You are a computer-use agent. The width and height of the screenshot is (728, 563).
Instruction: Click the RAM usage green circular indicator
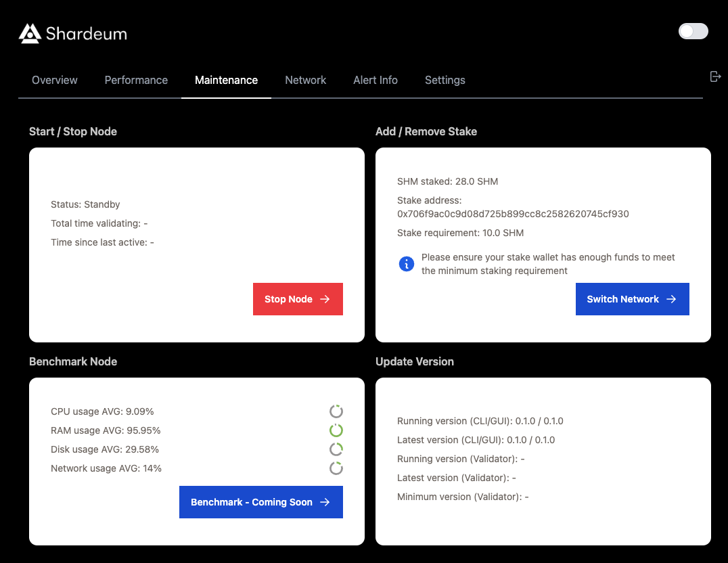(x=336, y=430)
